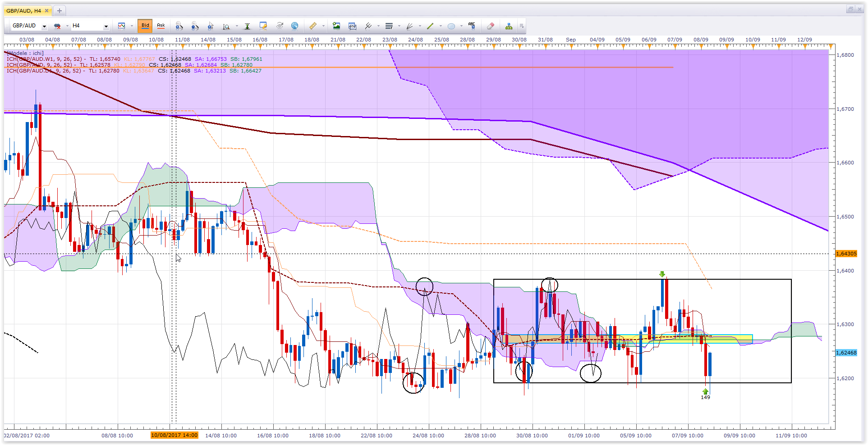Select the ABC text annotation tool
868x445 pixels.
(x=472, y=26)
